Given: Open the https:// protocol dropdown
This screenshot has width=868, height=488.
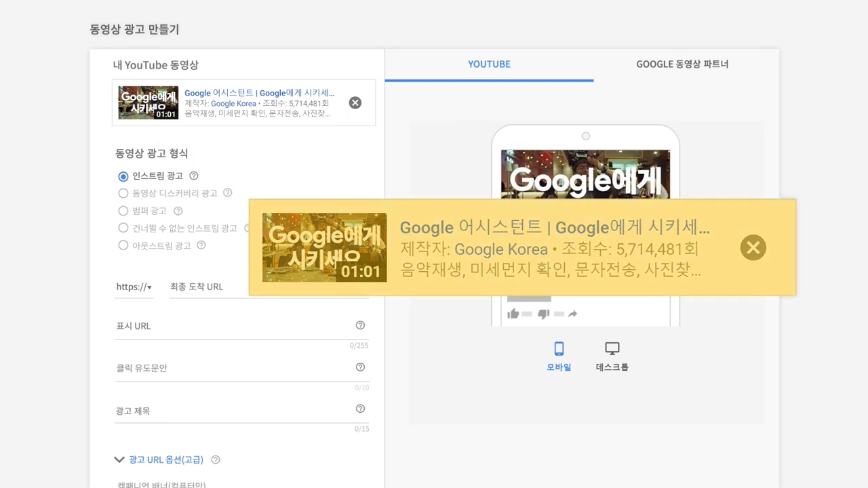Looking at the screenshot, I should coord(134,287).
